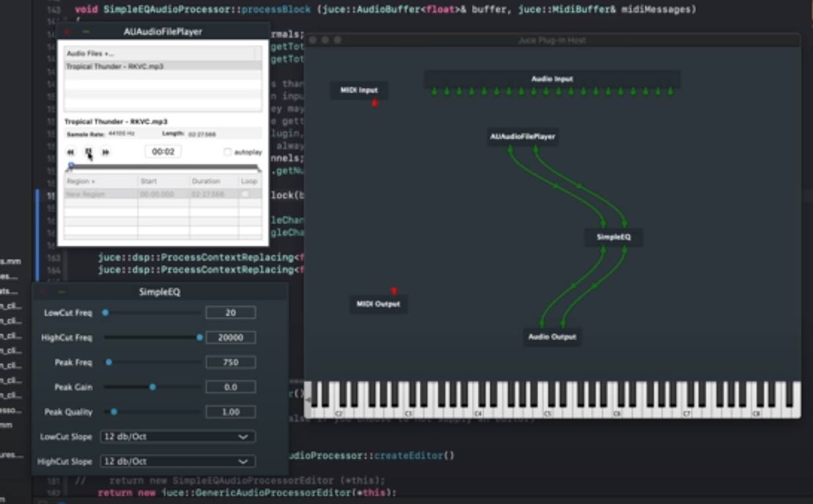Click the Region + column header
813x504 pixels.
click(101, 181)
